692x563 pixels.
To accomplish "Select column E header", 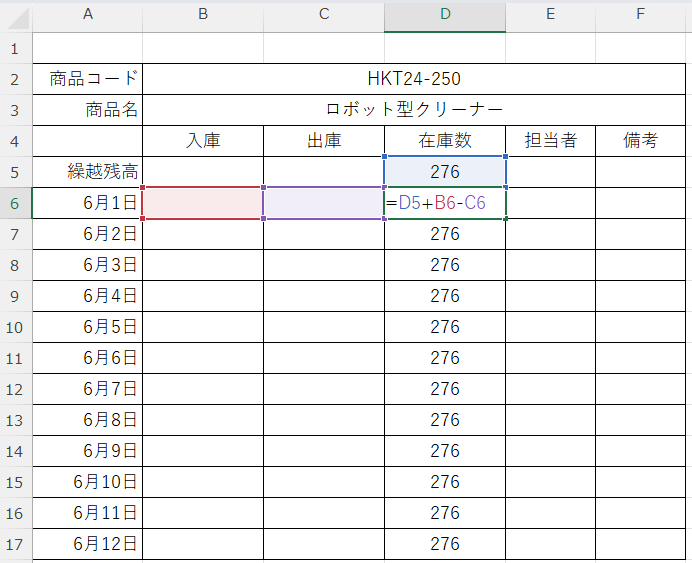I will [550, 15].
